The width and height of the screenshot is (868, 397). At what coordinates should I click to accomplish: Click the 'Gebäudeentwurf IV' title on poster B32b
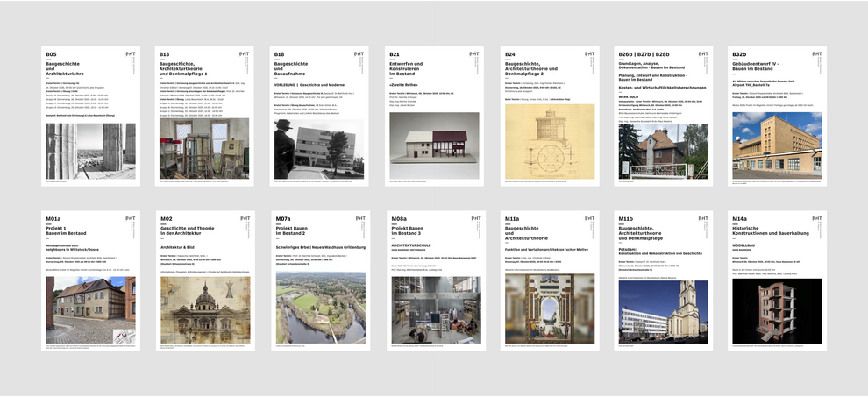(x=760, y=67)
